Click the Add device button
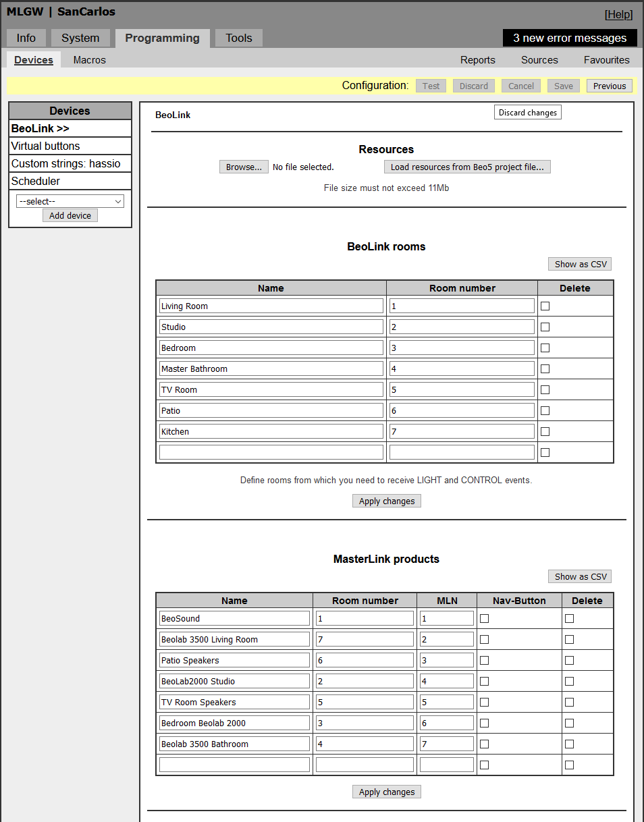This screenshot has width=644, height=822. 70,215
